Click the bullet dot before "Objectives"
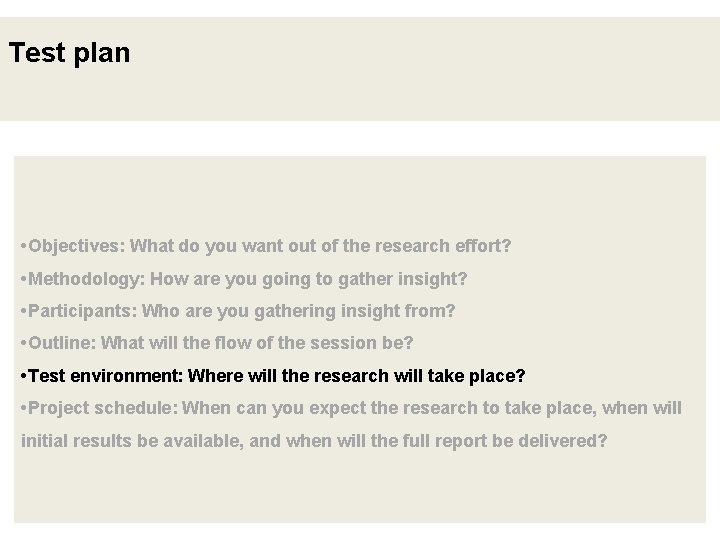This screenshot has height=540, width=720. point(23,246)
